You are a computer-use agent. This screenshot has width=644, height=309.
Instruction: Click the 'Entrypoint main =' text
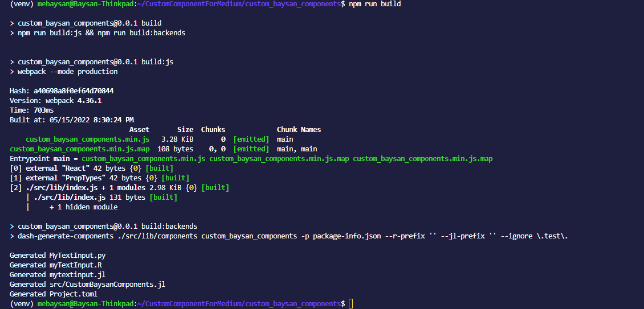[43, 159]
